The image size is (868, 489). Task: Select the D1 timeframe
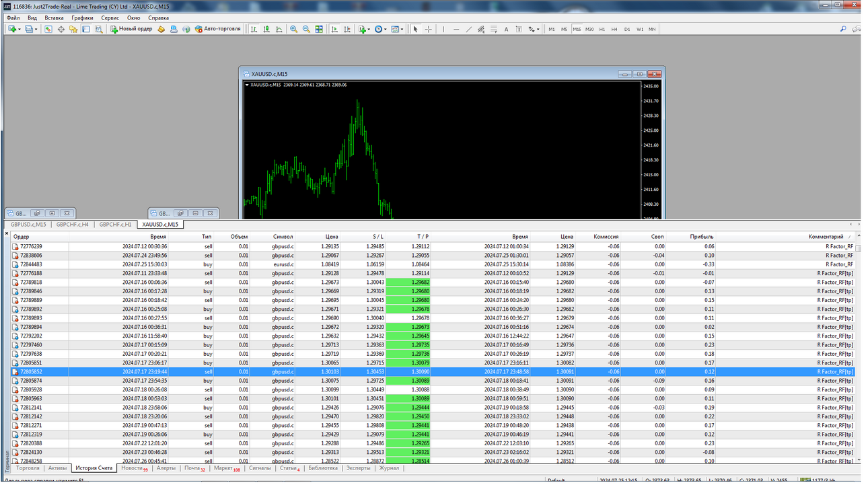(x=627, y=29)
